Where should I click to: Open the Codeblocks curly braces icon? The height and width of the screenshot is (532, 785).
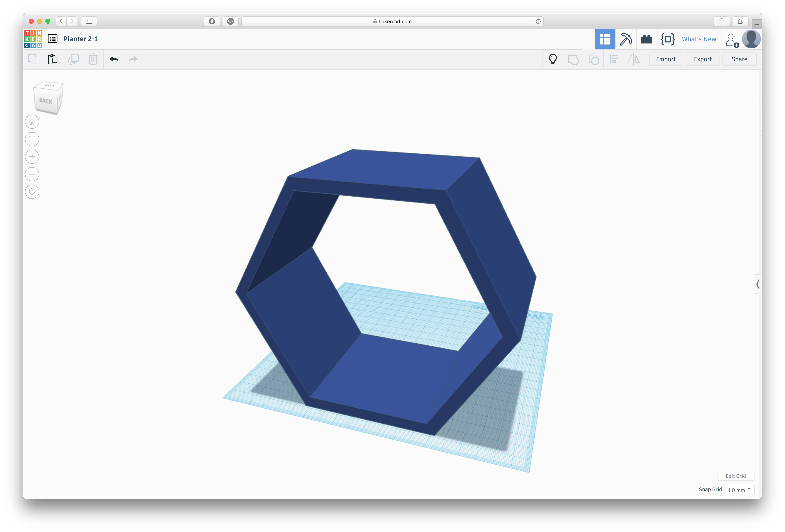667,39
